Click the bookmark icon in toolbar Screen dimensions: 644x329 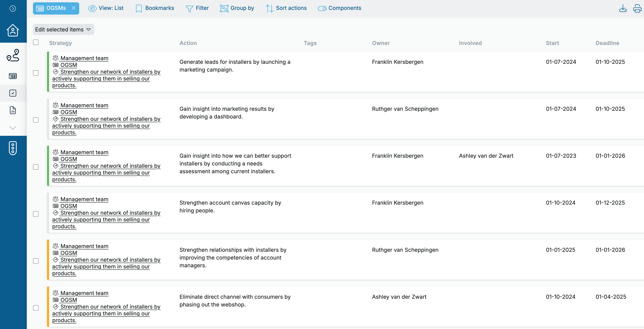click(139, 9)
